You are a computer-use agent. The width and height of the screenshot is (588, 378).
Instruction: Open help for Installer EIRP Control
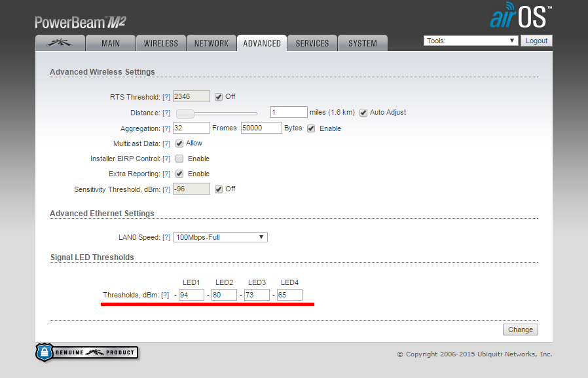click(166, 159)
